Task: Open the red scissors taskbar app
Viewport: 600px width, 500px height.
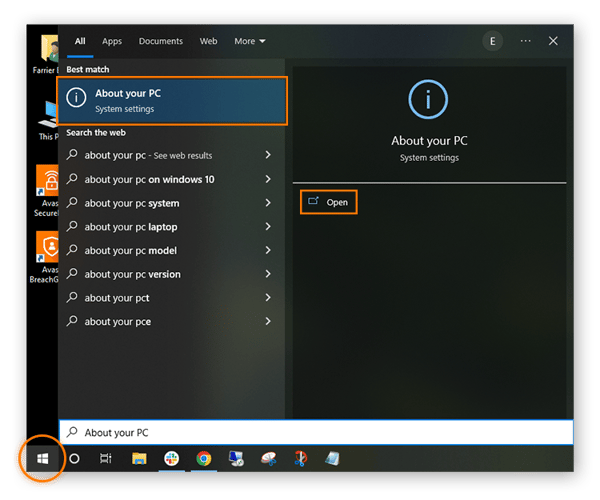Action: pos(301,458)
